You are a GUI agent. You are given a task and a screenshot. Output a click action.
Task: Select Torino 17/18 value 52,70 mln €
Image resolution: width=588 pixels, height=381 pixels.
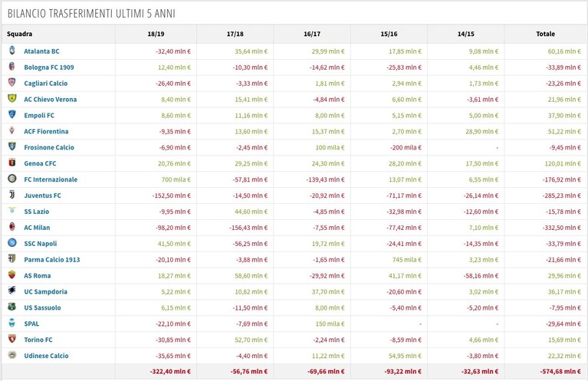[x=251, y=340]
